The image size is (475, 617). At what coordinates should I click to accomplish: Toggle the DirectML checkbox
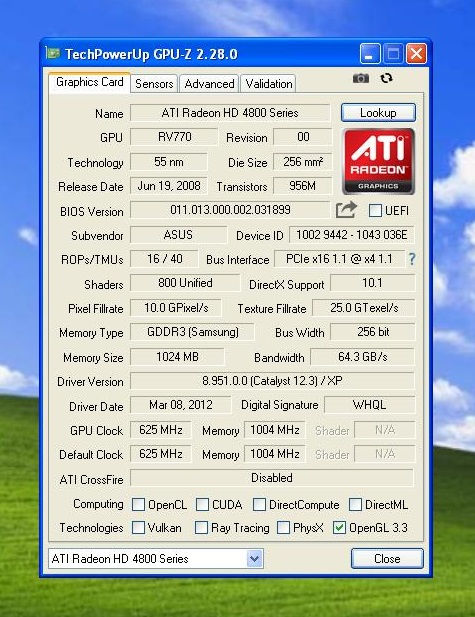[x=355, y=504]
